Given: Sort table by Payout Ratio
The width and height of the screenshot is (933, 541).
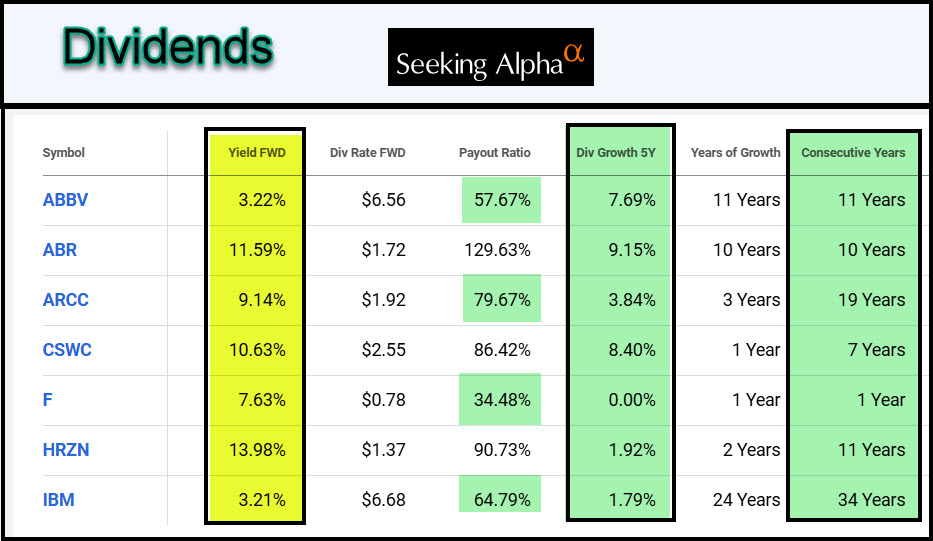Looking at the screenshot, I should (495, 153).
